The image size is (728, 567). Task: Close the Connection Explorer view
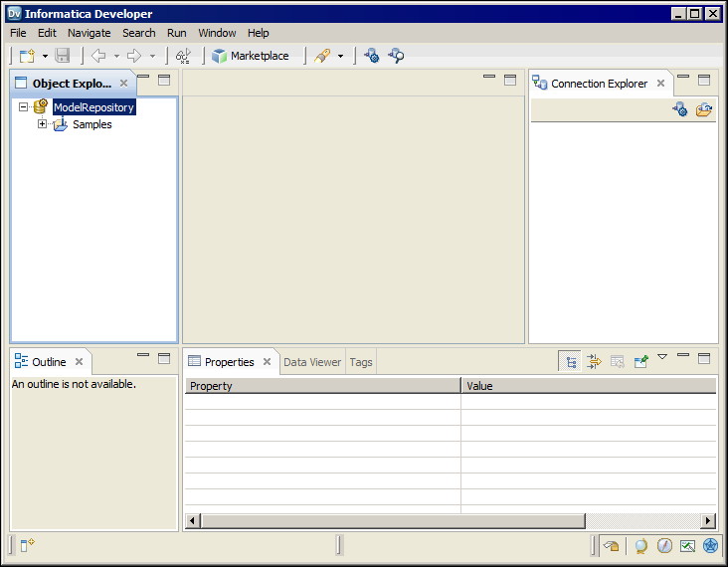pyautogui.click(x=660, y=84)
